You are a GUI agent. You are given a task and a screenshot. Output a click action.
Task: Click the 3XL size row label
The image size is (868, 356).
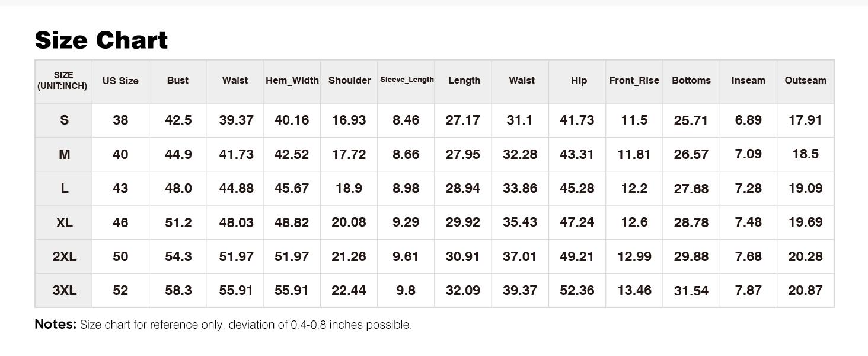click(64, 291)
